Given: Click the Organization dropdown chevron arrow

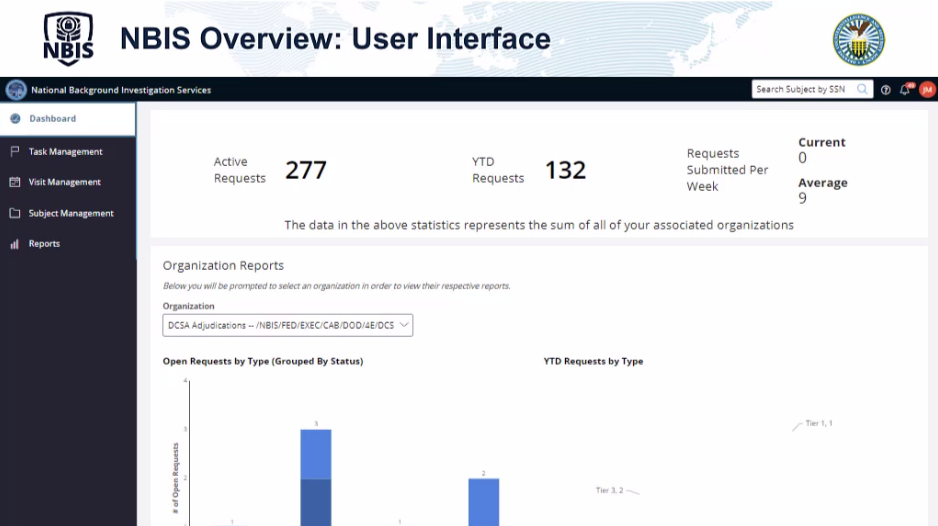Looking at the screenshot, I should tap(404, 325).
